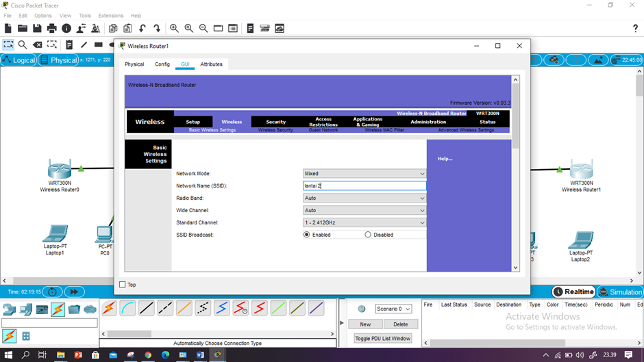Image resolution: width=644 pixels, height=362 pixels.
Task: Open the Physical tab of Wireless Router1
Action: (x=134, y=64)
